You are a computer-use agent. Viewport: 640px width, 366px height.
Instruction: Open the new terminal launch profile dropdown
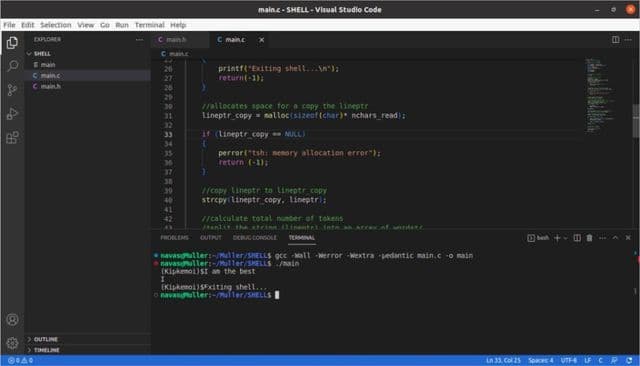tap(566, 238)
